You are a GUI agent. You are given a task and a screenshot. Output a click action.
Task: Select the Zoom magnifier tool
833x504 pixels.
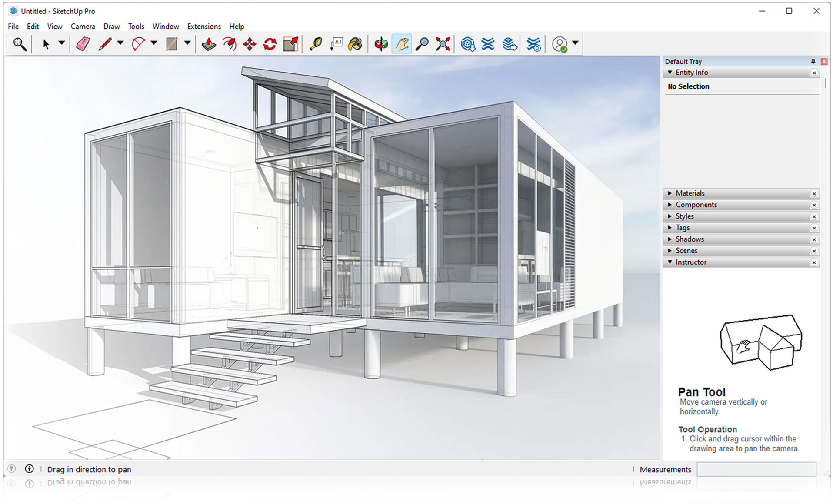click(422, 43)
